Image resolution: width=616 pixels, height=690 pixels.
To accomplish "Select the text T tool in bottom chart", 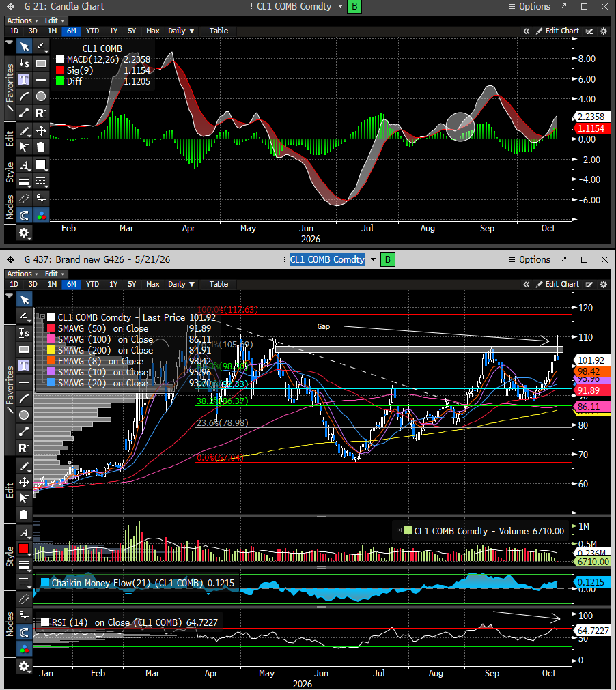I will pyautogui.click(x=24, y=366).
